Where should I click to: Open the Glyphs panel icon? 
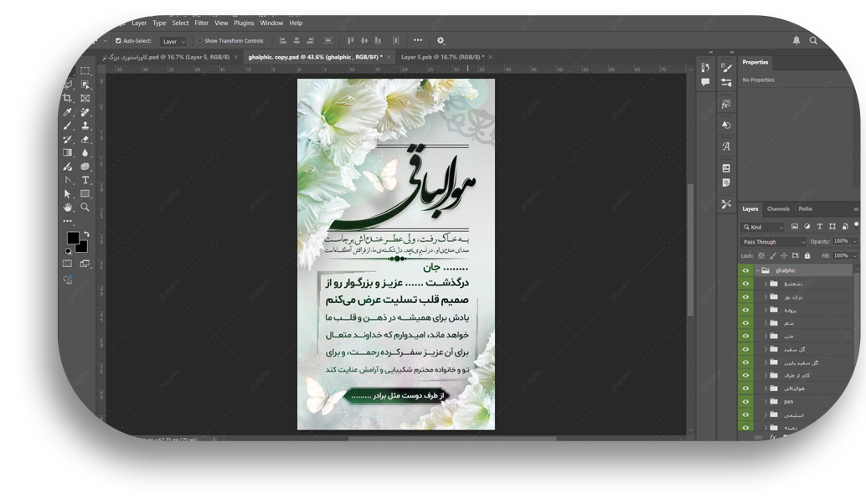click(x=726, y=146)
